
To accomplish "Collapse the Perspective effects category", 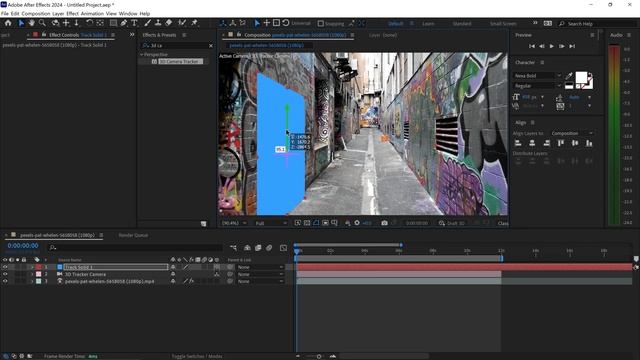I will 142,54.
